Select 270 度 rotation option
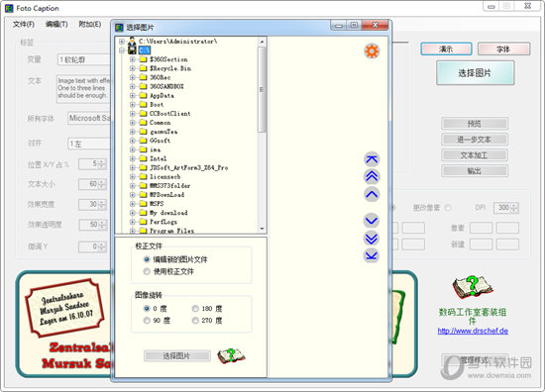Screen dimensions: 545x392 click(195, 320)
